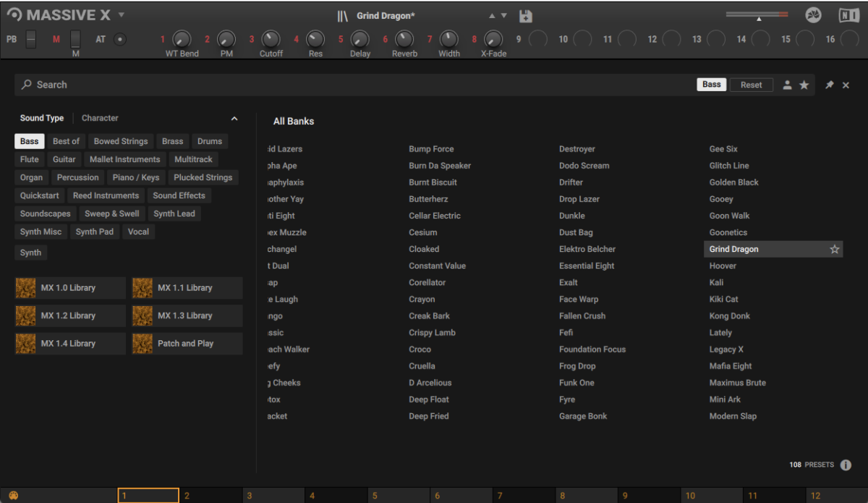Deselect the Bass sound type tag
The width and height of the screenshot is (868, 503).
point(30,141)
